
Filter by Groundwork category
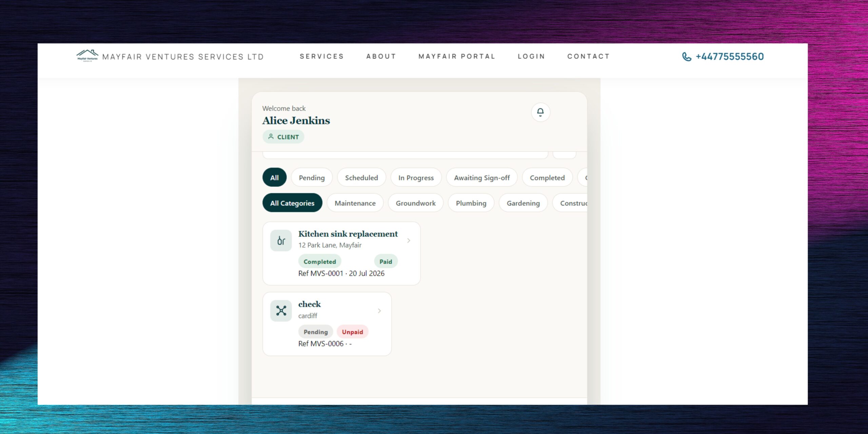click(416, 203)
